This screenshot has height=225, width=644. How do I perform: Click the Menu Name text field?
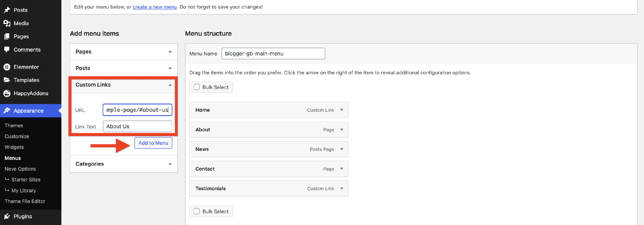tap(273, 54)
